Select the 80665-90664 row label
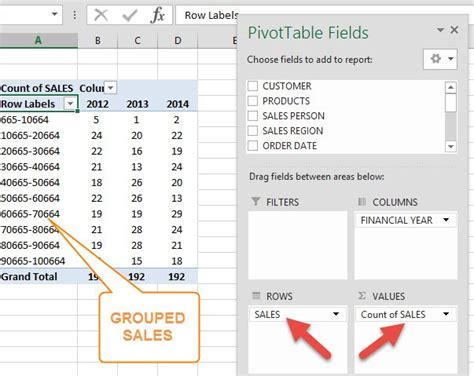This screenshot has width=474, height=376. pos(38,245)
